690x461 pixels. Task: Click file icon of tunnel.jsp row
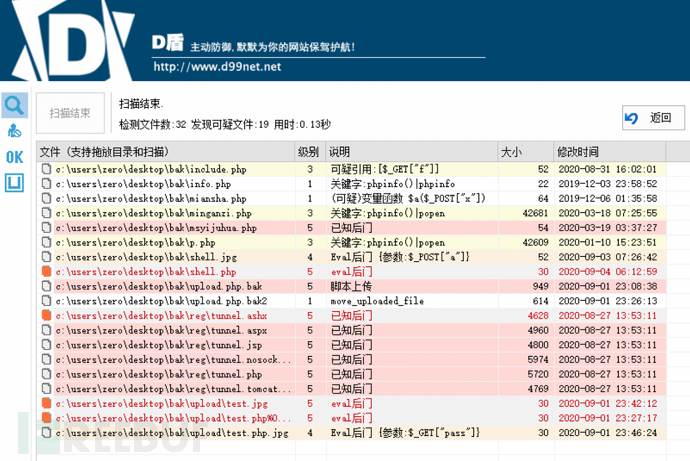tap(46, 344)
